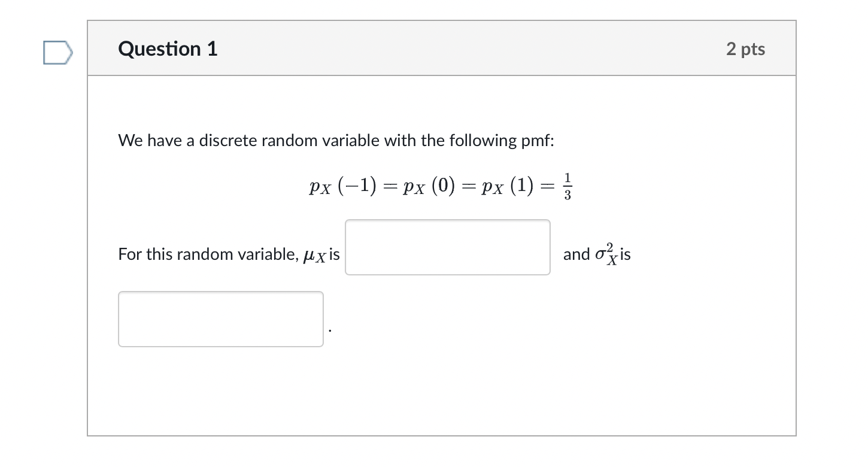Click the pmf equation line
The width and height of the screenshot is (868, 467).
(441, 186)
